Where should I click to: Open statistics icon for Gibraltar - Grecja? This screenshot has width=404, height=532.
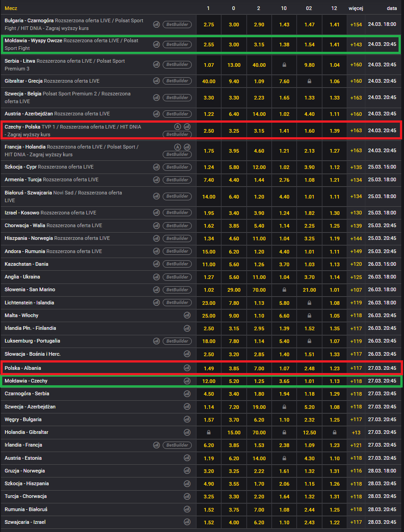156,81
